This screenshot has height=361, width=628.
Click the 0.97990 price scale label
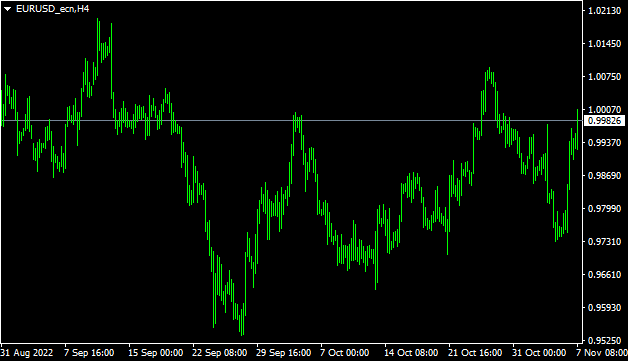pos(604,208)
